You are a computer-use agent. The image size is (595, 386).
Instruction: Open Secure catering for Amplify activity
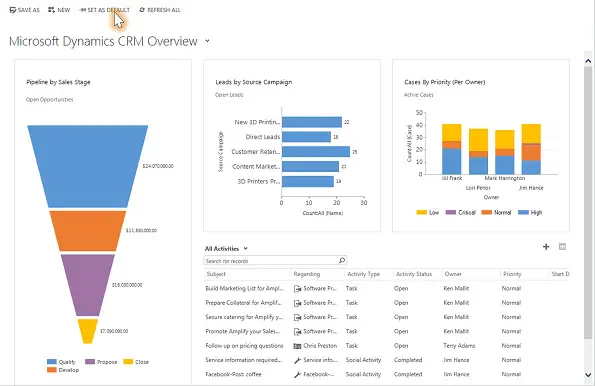[x=244, y=317]
